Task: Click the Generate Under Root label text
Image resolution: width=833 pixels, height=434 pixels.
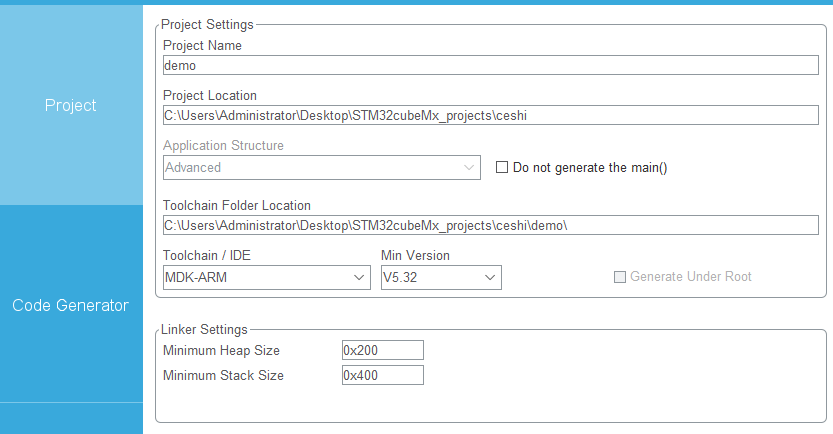Action: (x=691, y=276)
